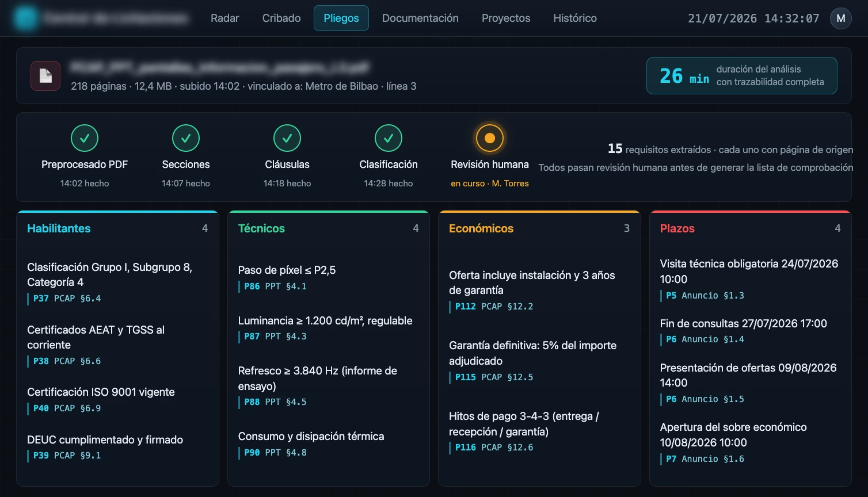Click the blurred app logo icon
This screenshot has width=868, height=497.
[x=26, y=18]
